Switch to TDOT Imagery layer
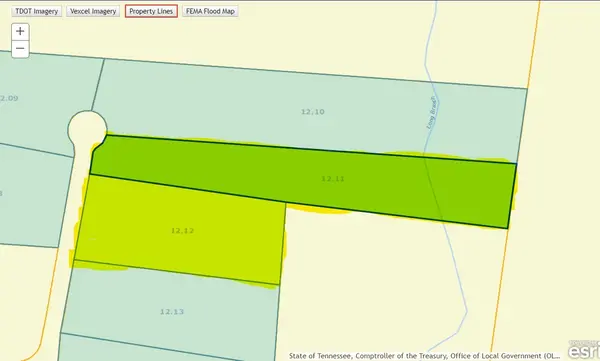600x361 pixels. coord(36,11)
